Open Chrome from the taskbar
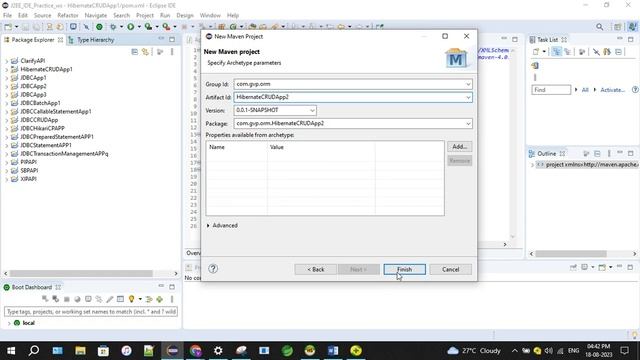The image size is (640, 360). point(196,351)
